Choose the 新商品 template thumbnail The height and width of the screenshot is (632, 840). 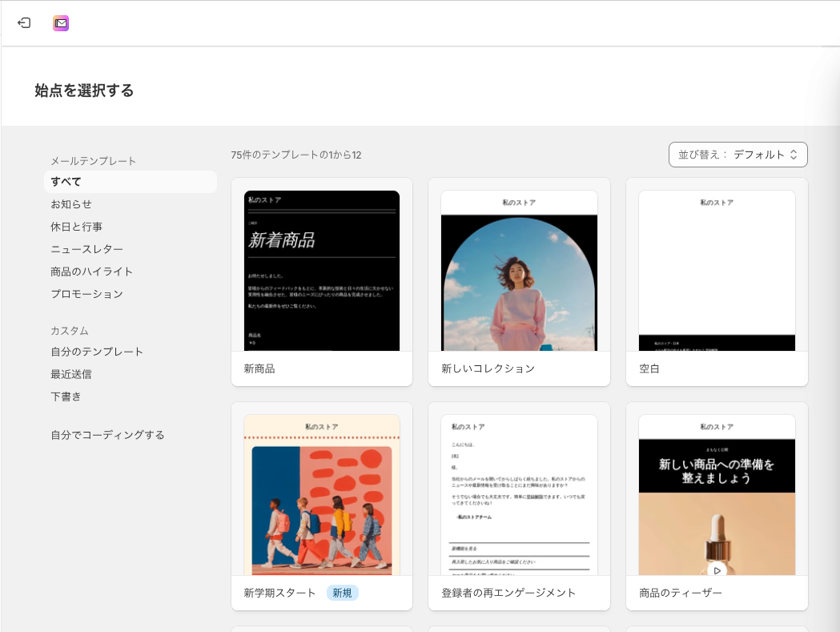coord(321,271)
